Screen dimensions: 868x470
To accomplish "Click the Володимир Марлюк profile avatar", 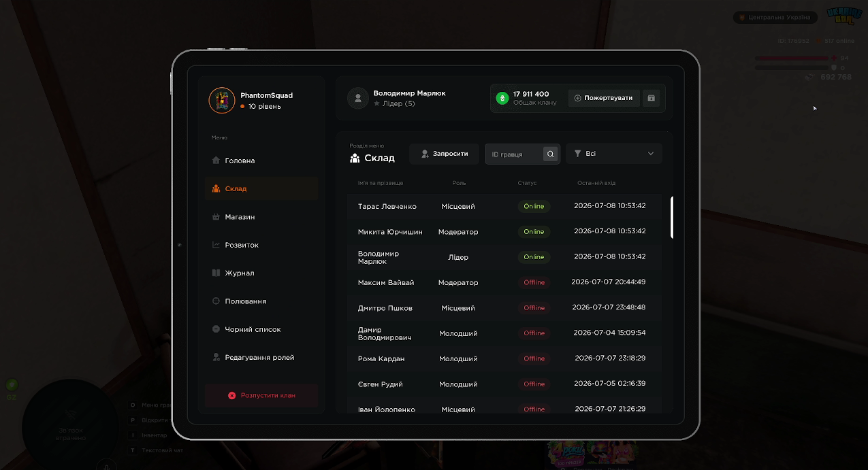I will 358,98.
